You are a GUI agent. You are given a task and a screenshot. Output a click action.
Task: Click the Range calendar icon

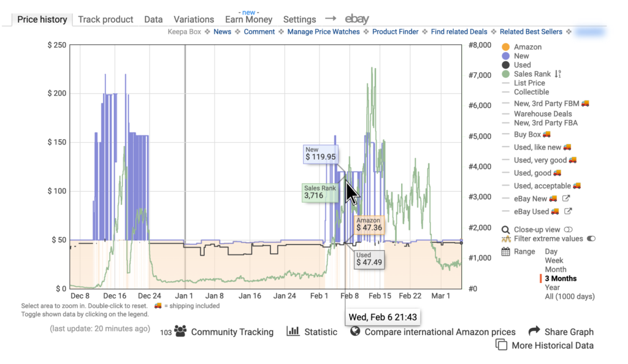point(505,251)
